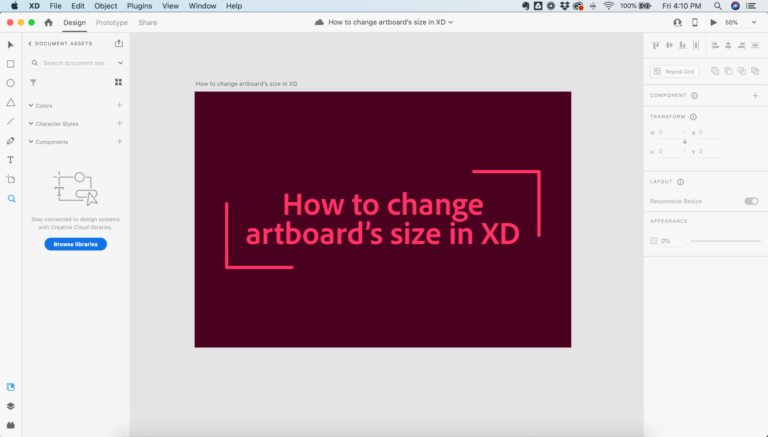
Task: Switch to the Share tab
Action: tap(147, 23)
